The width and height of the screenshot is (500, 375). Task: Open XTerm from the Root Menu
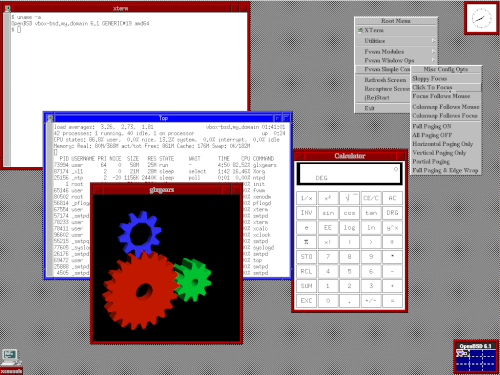pos(396,30)
